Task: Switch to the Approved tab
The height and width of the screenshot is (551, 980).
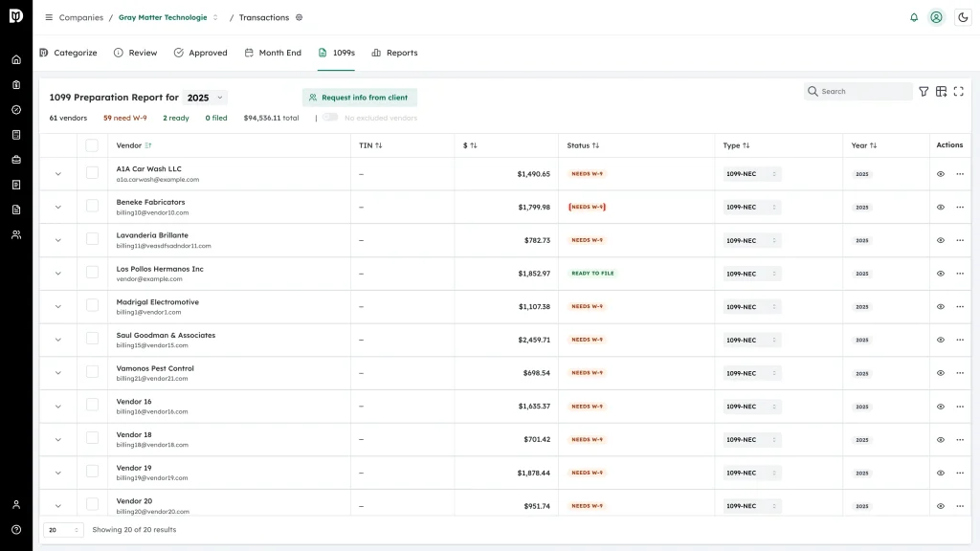Action: (201, 54)
